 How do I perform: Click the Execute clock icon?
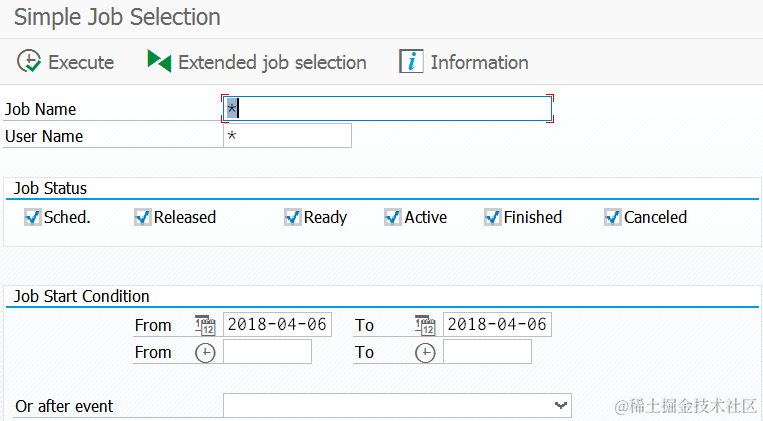[x=29, y=62]
